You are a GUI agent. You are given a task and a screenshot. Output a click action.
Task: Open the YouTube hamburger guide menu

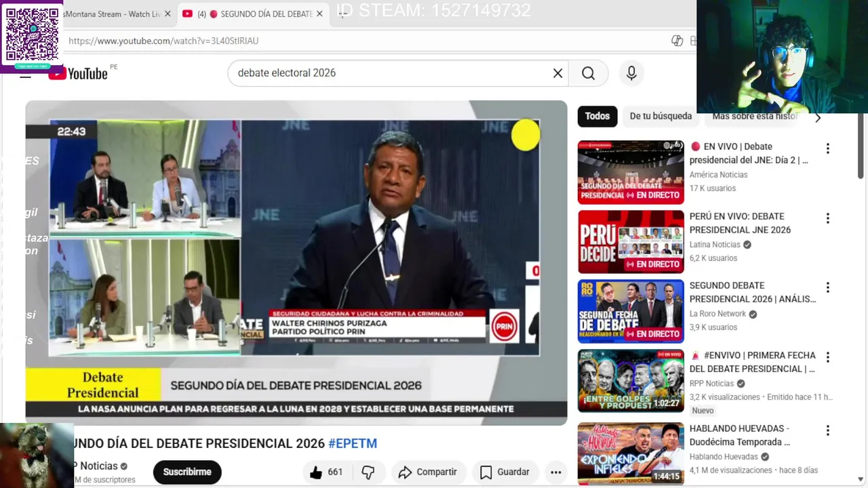(25, 75)
